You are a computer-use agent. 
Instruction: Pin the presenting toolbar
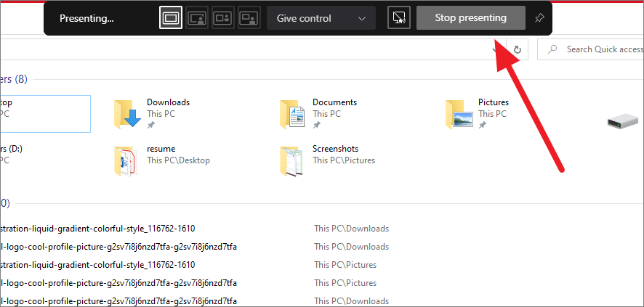point(539,18)
